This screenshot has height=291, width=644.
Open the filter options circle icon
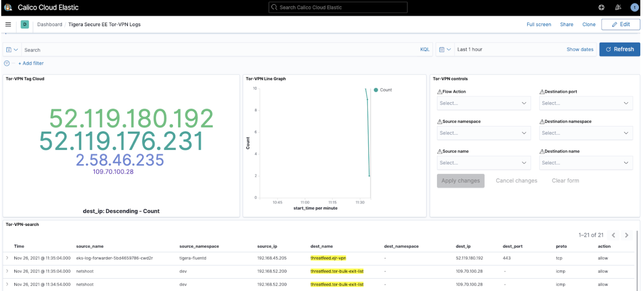7,63
